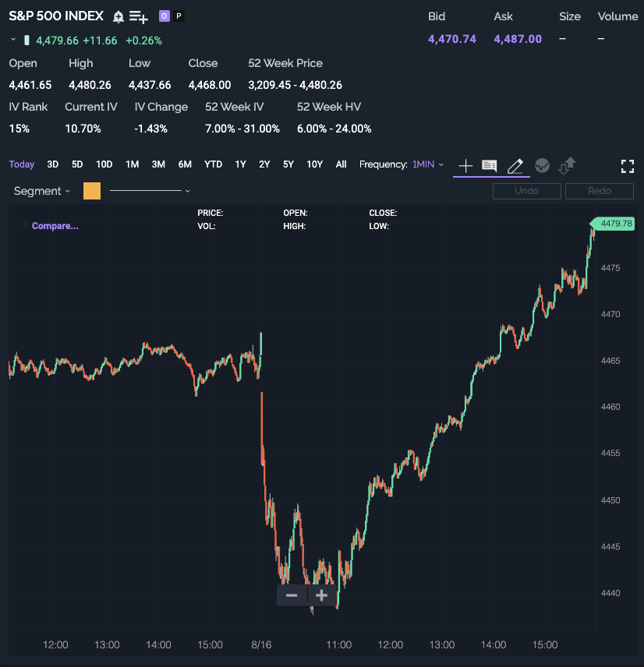The image size is (644, 667).
Task: Click the 11:00 time axis label
Action: pos(339,645)
